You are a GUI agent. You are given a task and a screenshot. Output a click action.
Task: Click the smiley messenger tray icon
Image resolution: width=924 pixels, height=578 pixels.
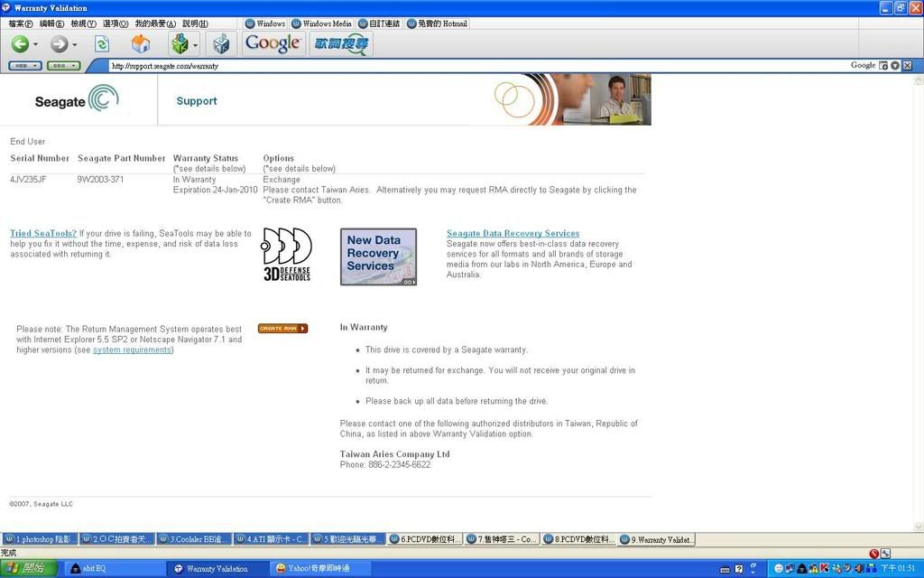point(779,569)
